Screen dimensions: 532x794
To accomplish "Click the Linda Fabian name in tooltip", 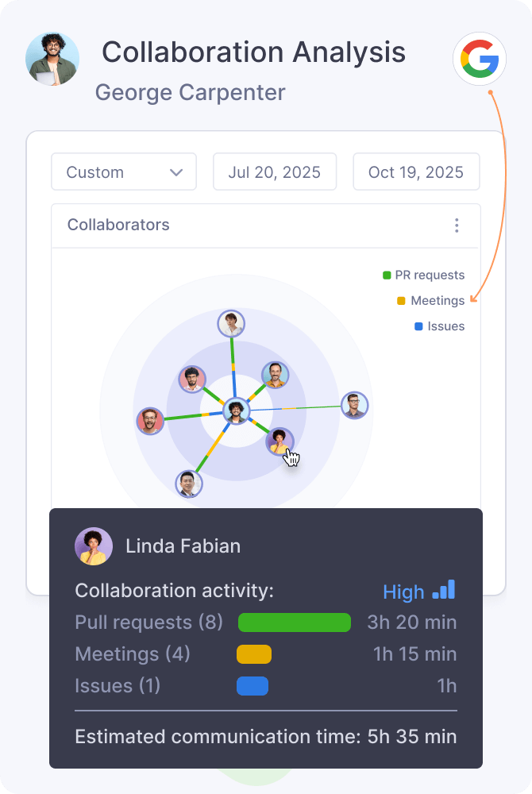I will 183,546.
